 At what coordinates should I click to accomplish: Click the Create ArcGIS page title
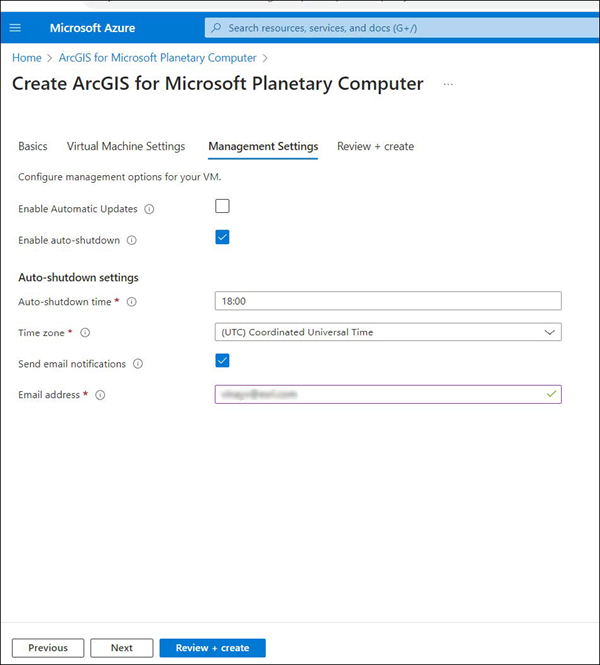point(218,84)
